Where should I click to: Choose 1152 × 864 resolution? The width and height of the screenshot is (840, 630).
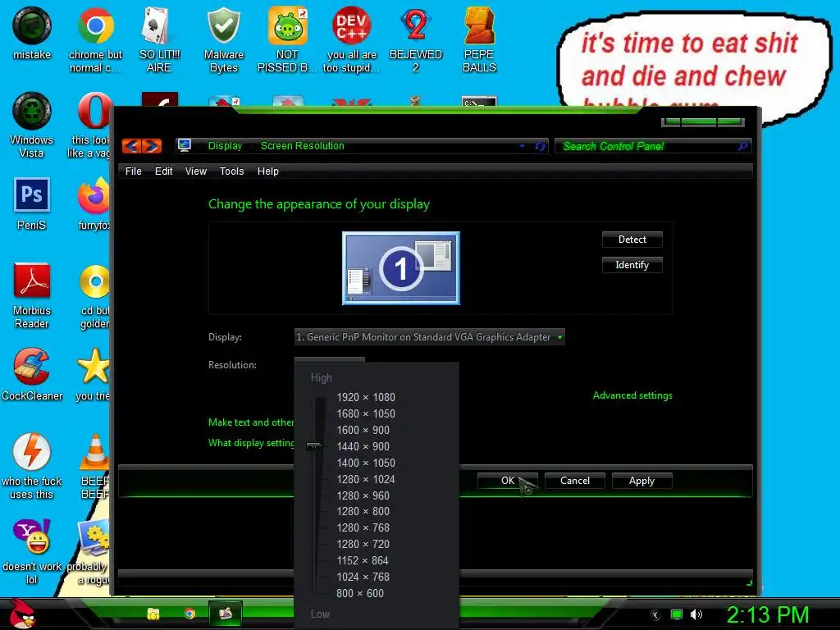pyautogui.click(x=363, y=560)
